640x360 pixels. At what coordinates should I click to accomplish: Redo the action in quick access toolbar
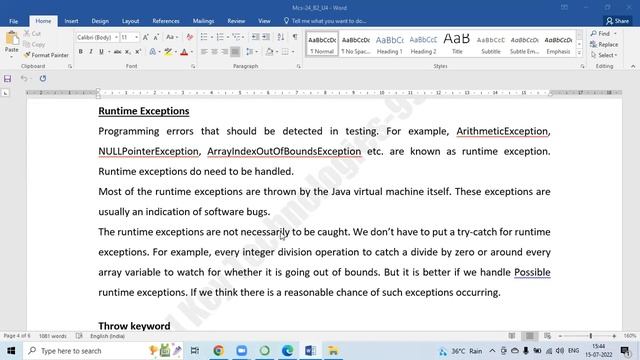point(43,78)
